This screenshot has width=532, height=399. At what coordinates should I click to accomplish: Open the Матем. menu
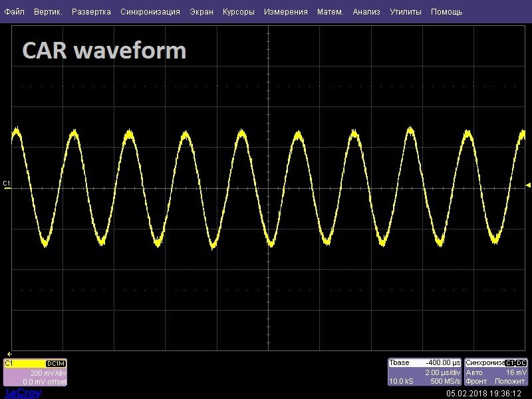(x=330, y=12)
